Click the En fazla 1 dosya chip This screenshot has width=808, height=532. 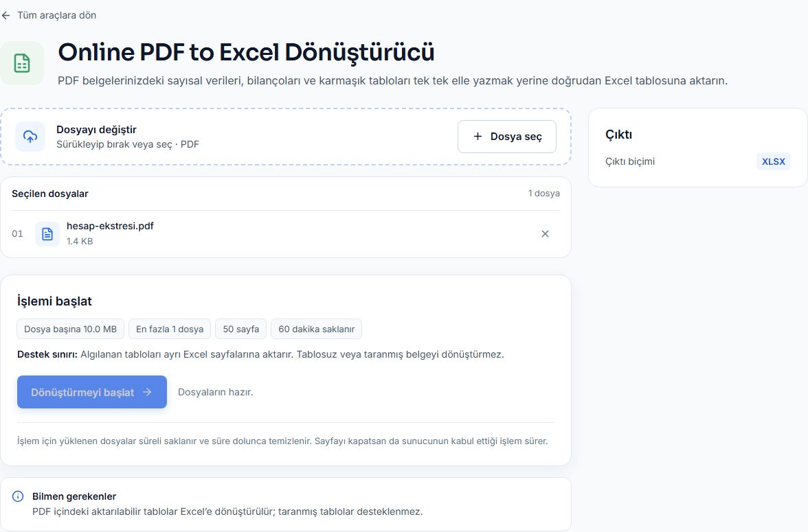(x=170, y=329)
